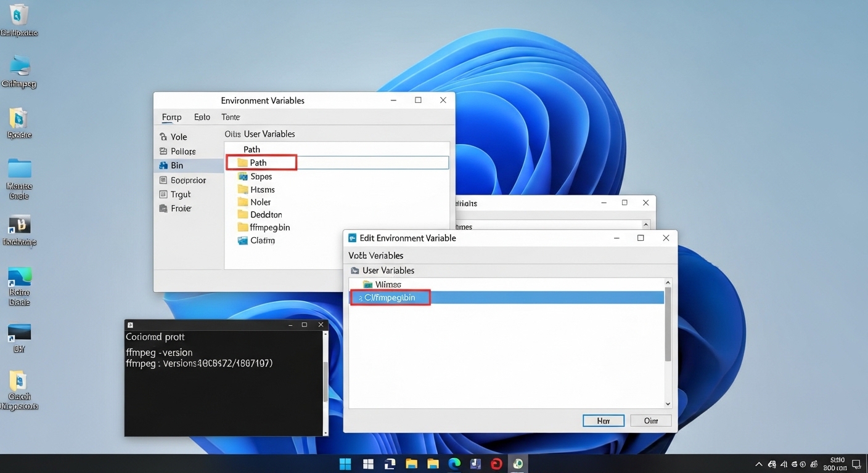The image size is (868, 473).
Task: Open the Fortp menu
Action: (x=171, y=117)
